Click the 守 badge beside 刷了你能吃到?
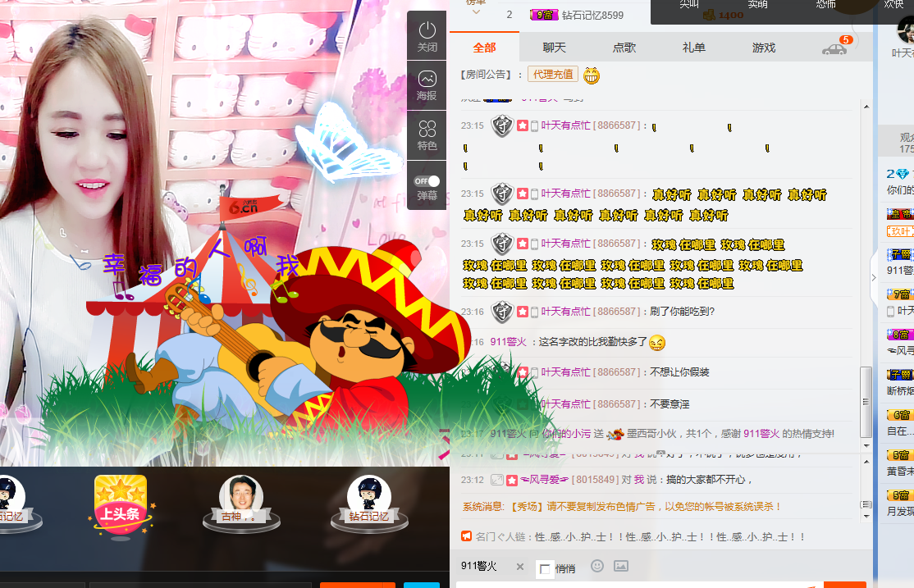Image resolution: width=914 pixels, height=588 pixels. coord(502,312)
